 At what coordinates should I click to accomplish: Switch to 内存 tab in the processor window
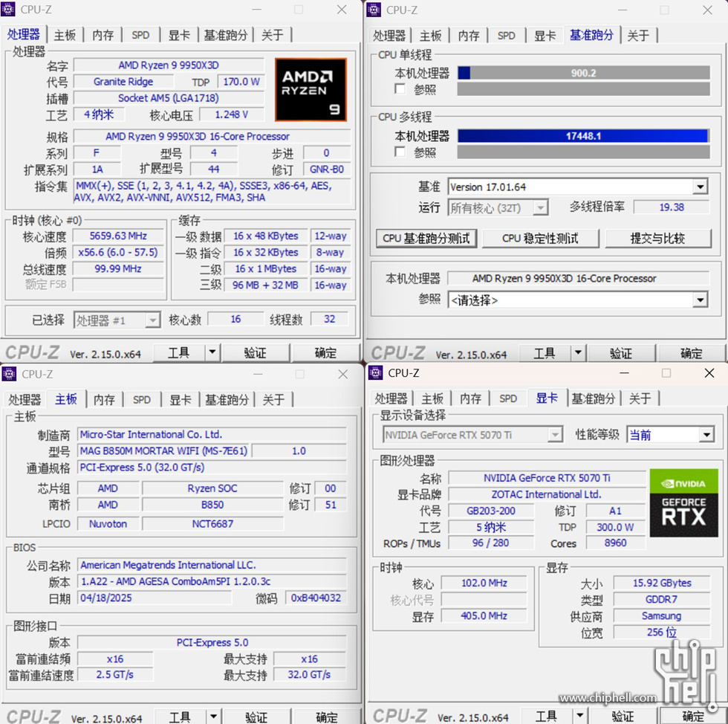pos(103,36)
